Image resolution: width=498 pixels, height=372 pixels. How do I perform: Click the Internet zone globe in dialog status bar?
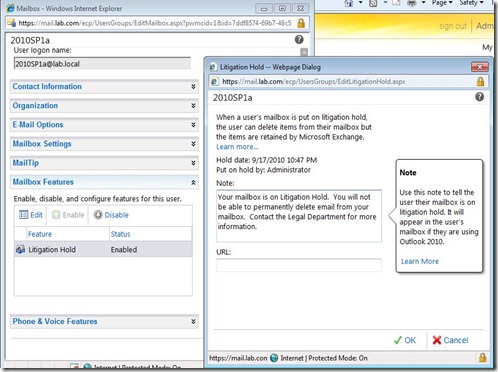(274, 358)
